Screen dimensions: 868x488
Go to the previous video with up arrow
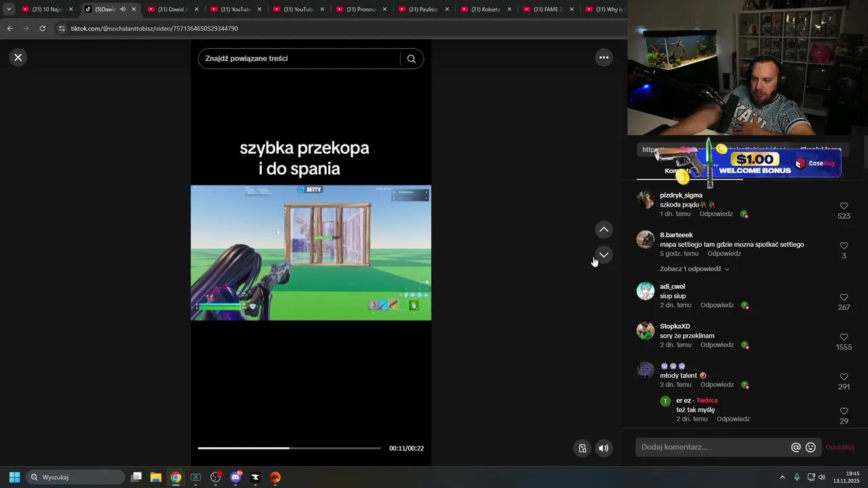pyautogui.click(x=604, y=230)
